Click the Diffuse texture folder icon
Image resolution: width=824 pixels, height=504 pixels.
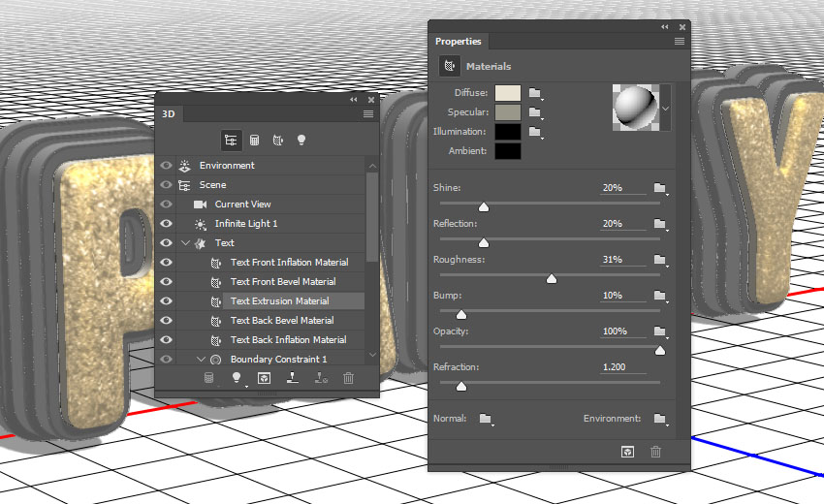pyautogui.click(x=534, y=94)
